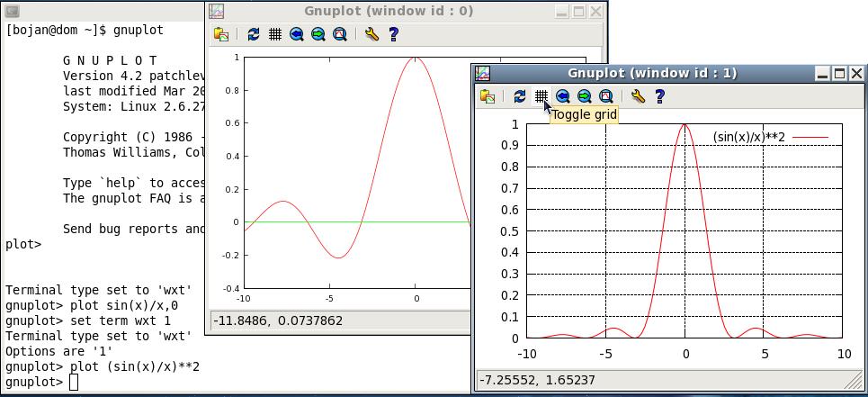Open terminal configuration wrench in window 0
Image resolution: width=868 pixels, height=397 pixels.
click(x=371, y=34)
